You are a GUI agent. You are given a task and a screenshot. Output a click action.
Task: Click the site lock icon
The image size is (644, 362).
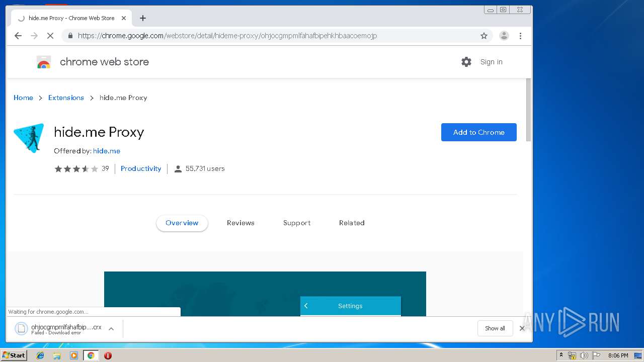[70, 36]
